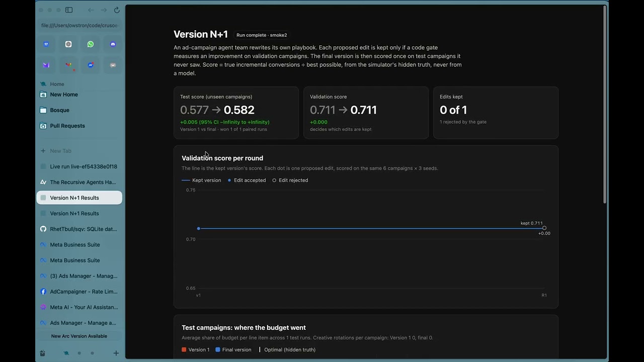Open the Meta AI - Your AI Assistant tab
Viewport: 644px width, 362px height.
click(79, 307)
